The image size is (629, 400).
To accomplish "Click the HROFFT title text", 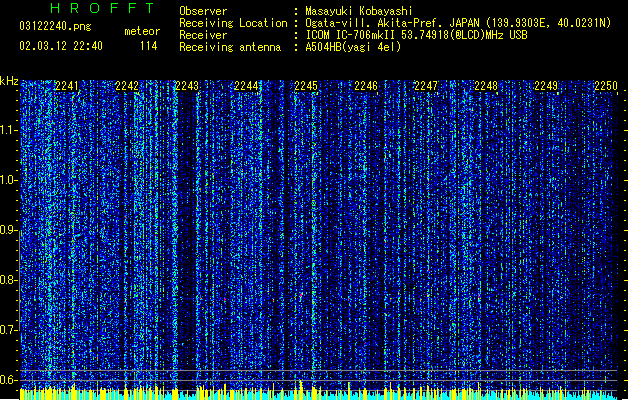I will tap(103, 8).
